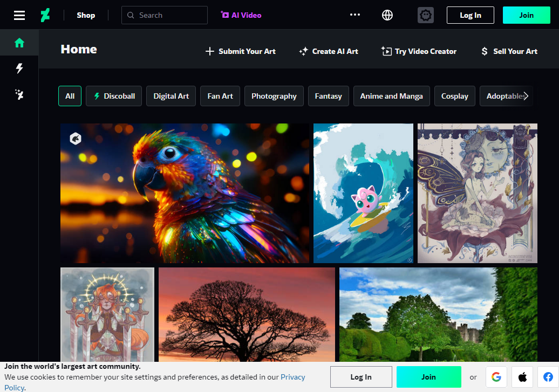Click the top green Join button

point(526,15)
